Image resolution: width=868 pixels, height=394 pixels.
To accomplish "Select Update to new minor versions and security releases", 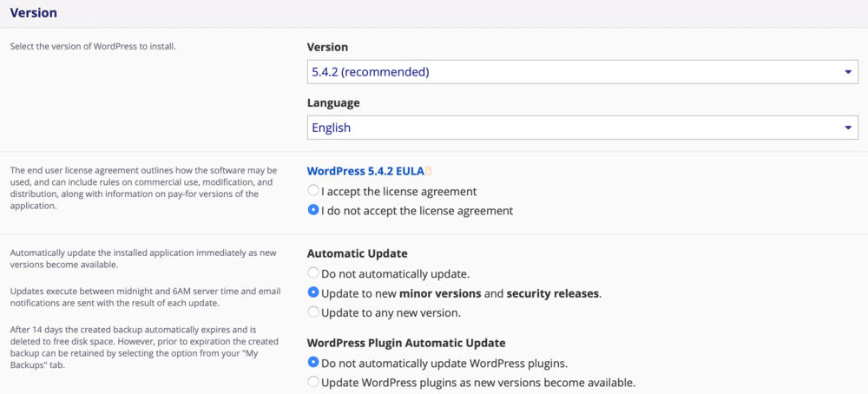I will (x=313, y=292).
